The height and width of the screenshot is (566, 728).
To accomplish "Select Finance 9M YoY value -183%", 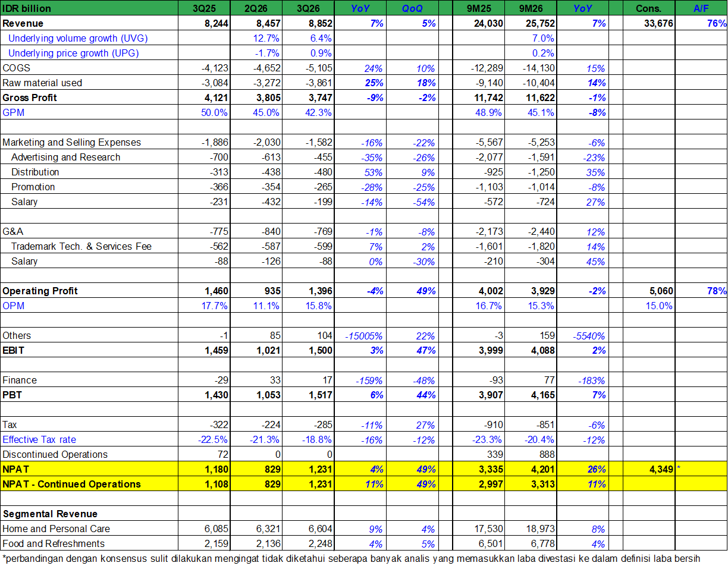I will pyautogui.click(x=591, y=381).
